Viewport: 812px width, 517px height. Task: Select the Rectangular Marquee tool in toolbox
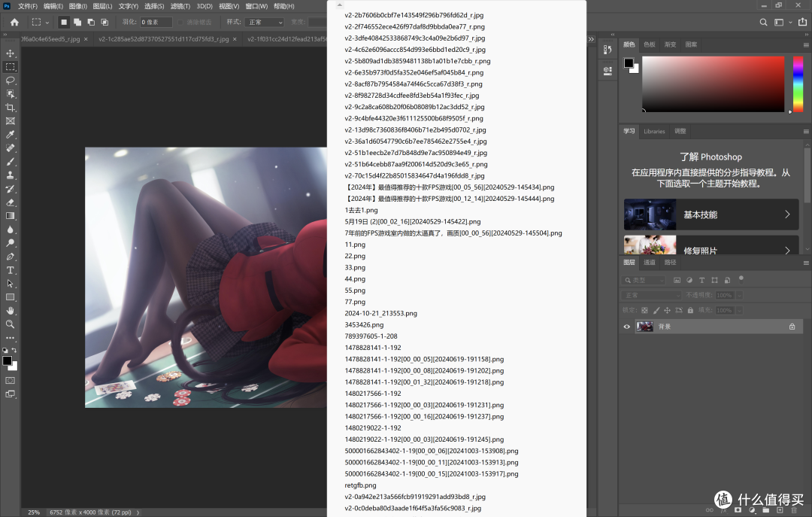point(11,67)
